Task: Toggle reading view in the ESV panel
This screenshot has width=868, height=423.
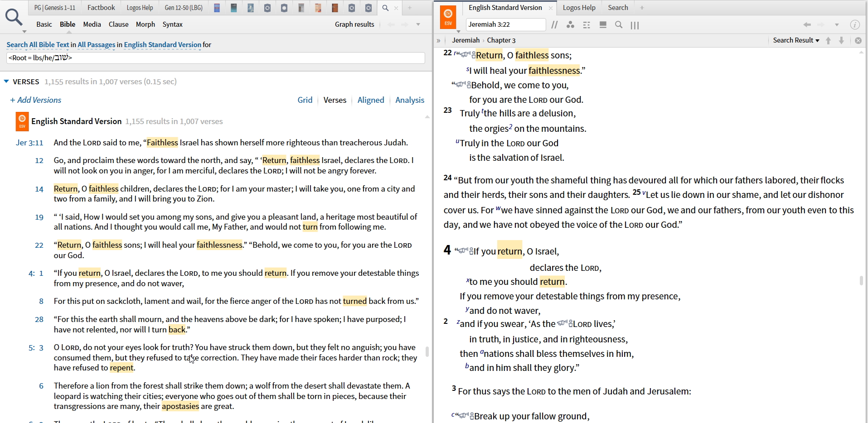Action: pos(603,25)
